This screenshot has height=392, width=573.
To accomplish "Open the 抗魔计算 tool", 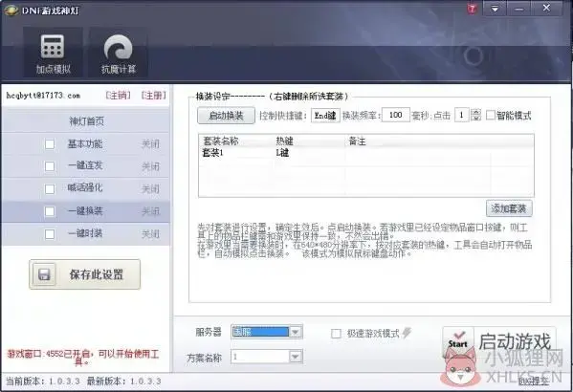I will coord(119,53).
